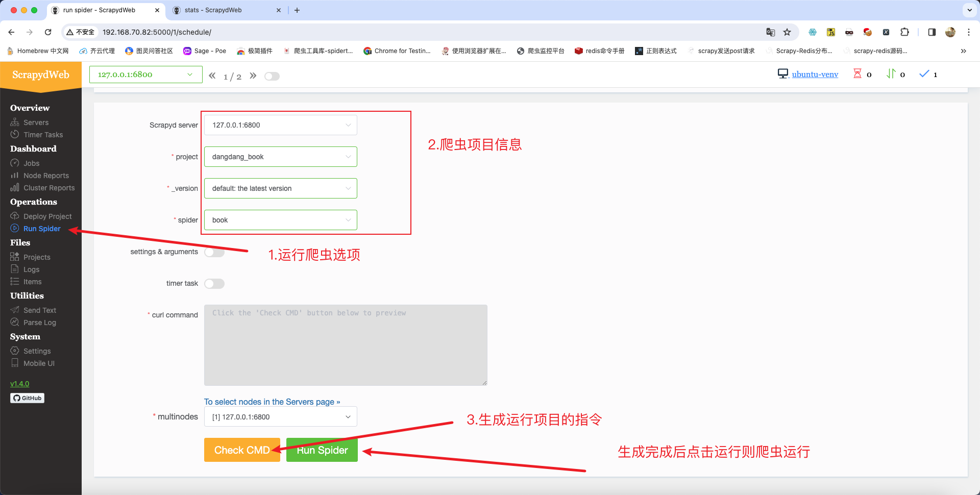The height and width of the screenshot is (495, 980).
Task: Open Chrome three-dot menu
Action: [969, 32]
